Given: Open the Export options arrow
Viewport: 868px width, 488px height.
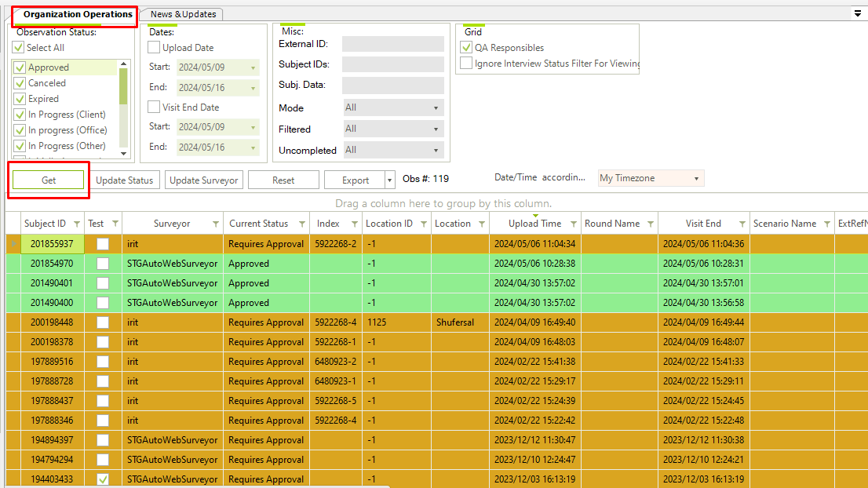Looking at the screenshot, I should (x=390, y=180).
